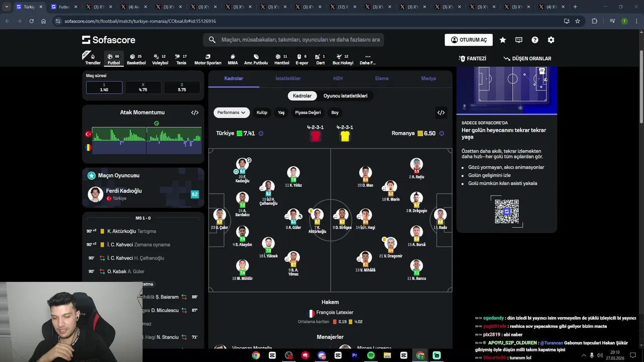Select Amr. Futbolu category
Screen dimensions: 644x362
point(256,59)
